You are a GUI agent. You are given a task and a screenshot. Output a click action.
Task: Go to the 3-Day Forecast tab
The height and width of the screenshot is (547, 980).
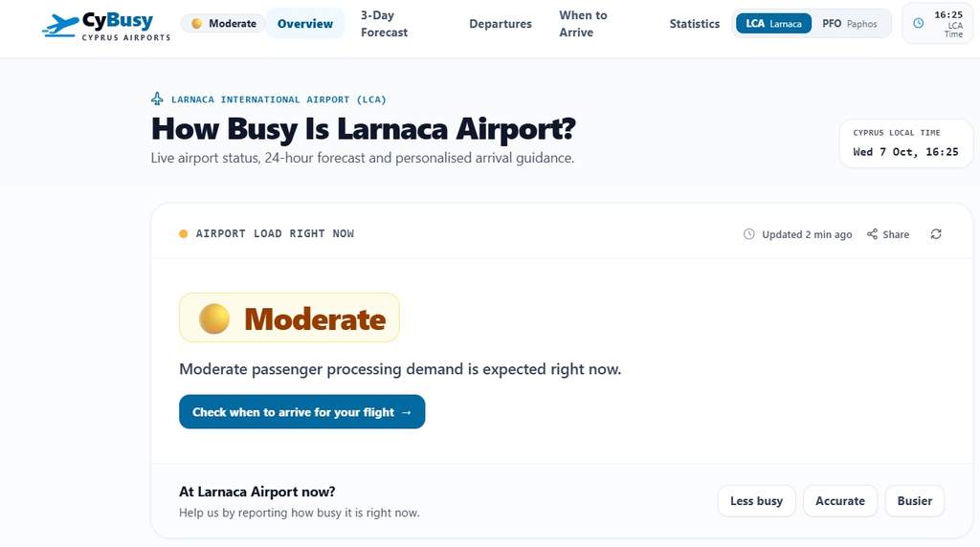click(384, 24)
